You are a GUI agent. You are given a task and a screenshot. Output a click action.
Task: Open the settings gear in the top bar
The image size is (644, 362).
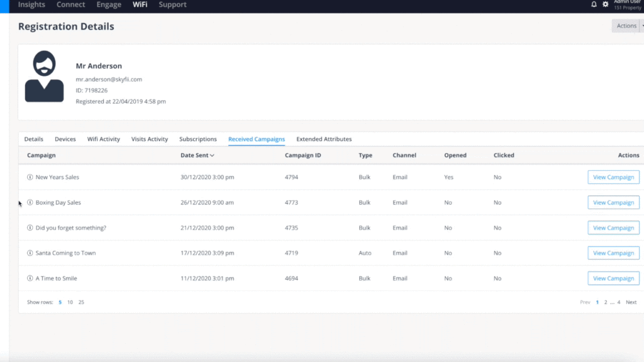[x=605, y=4]
